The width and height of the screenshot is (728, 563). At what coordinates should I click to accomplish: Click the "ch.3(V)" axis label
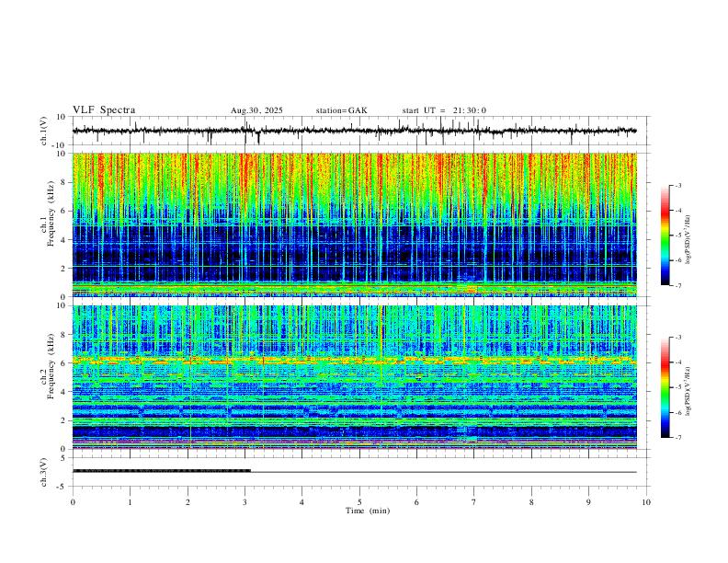44,472
